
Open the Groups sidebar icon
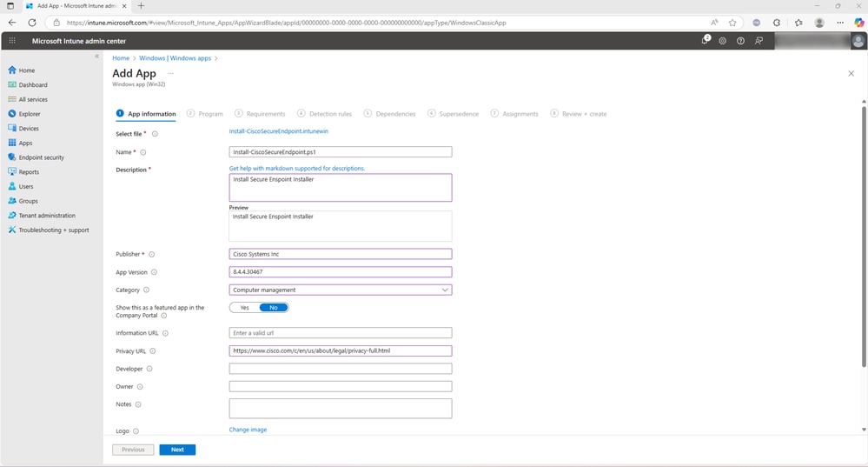pos(11,201)
